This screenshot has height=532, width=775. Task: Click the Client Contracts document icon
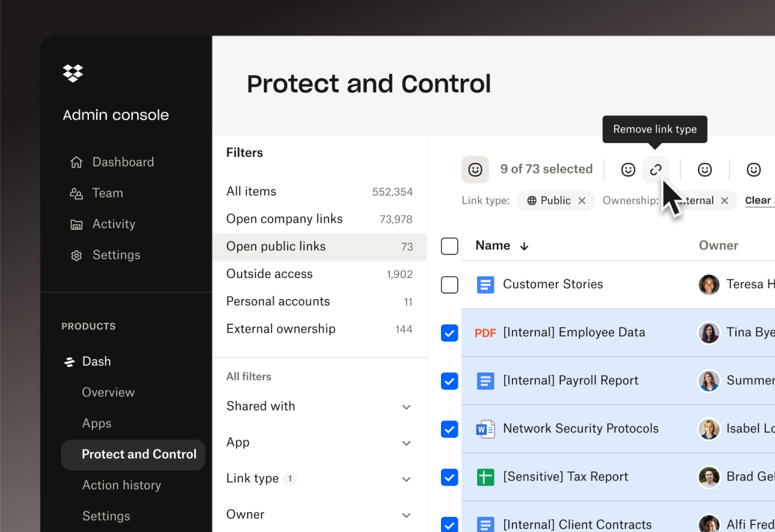tap(485, 525)
